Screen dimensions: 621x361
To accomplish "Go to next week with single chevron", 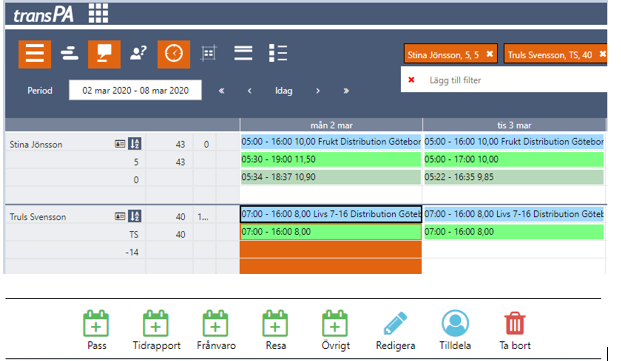I will point(318,91).
